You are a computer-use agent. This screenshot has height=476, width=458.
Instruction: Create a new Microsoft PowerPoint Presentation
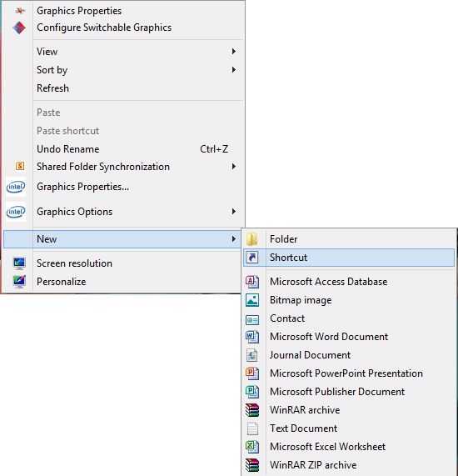click(349, 373)
